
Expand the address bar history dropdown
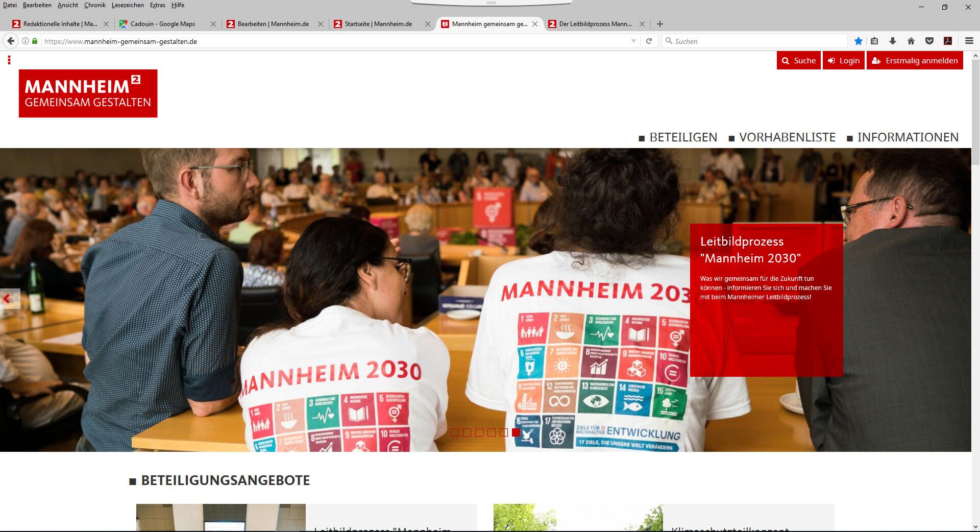click(633, 41)
